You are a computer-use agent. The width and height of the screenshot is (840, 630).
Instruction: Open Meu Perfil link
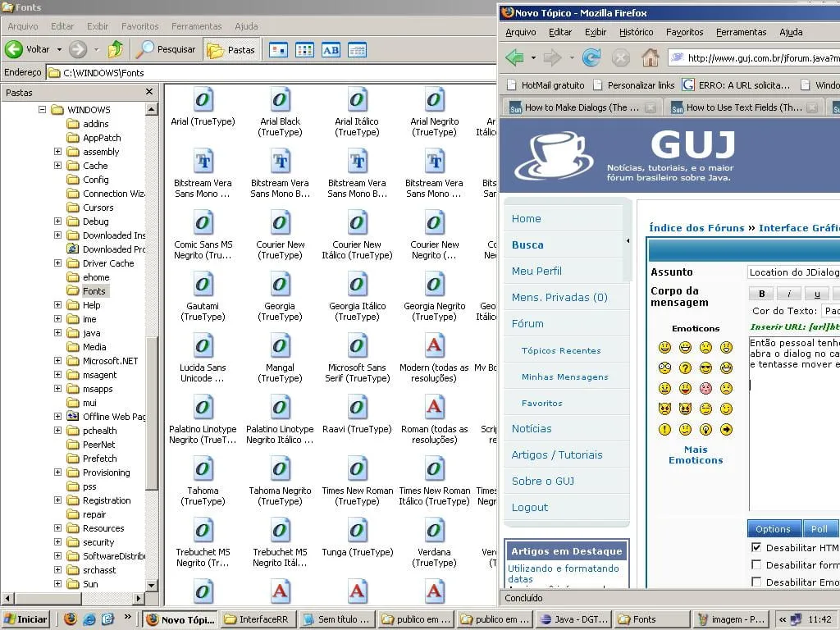tap(536, 271)
